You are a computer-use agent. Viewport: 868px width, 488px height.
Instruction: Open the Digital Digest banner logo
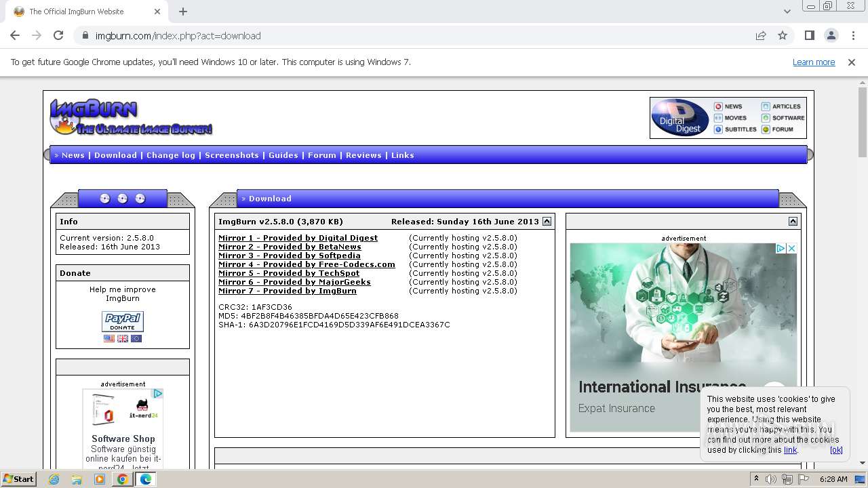(680, 117)
